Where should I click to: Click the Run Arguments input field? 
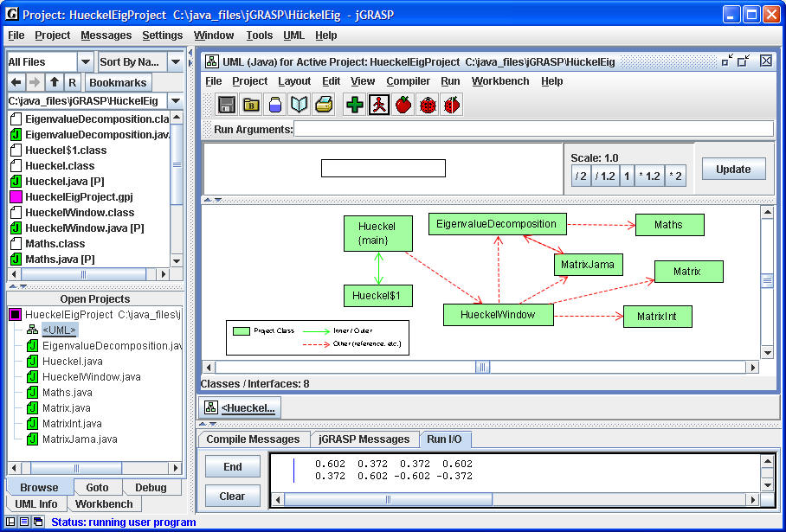click(532, 129)
